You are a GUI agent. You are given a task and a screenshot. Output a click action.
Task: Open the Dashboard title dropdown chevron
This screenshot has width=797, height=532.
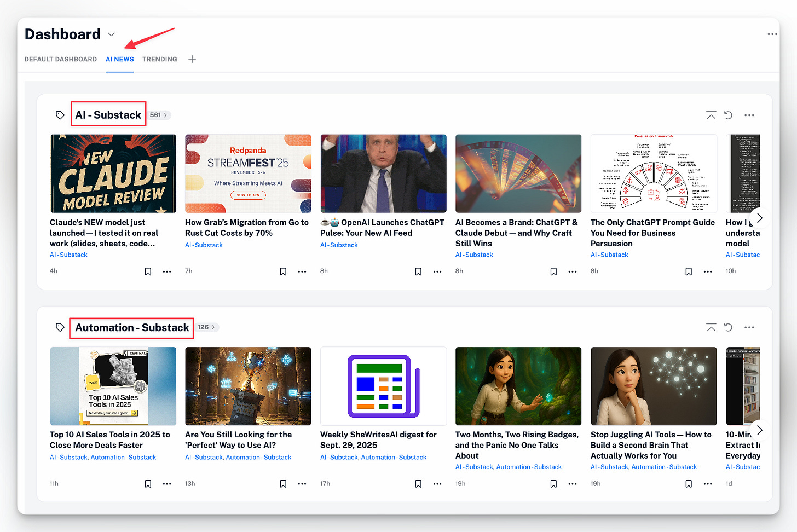[111, 34]
